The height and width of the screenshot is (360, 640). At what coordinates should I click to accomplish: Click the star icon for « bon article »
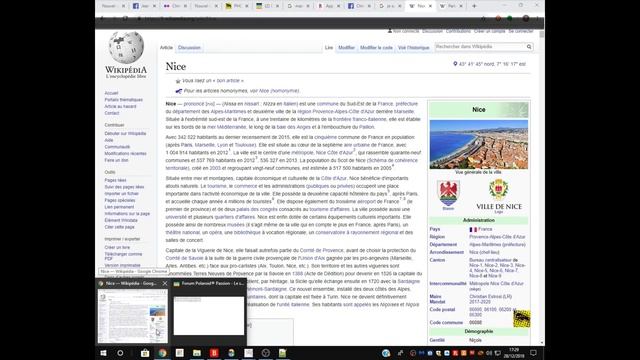[x=178, y=81]
